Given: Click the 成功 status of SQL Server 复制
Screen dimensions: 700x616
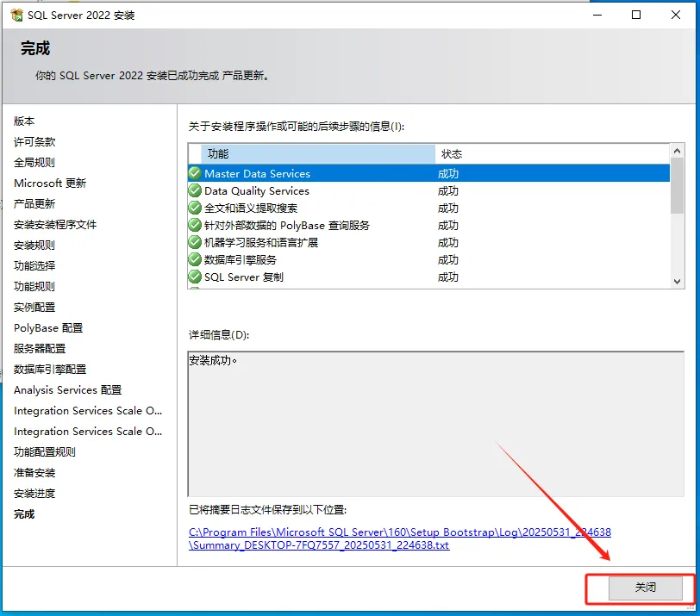Looking at the screenshot, I should pyautogui.click(x=447, y=277).
